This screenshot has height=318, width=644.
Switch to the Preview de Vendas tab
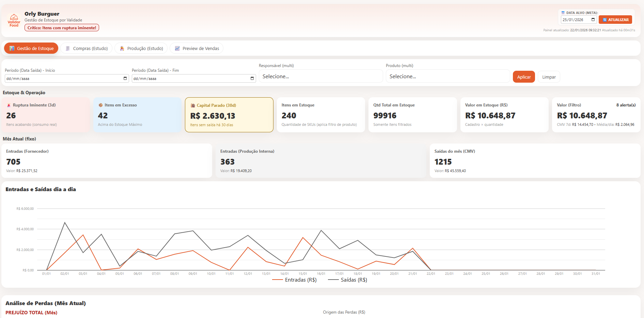click(197, 48)
